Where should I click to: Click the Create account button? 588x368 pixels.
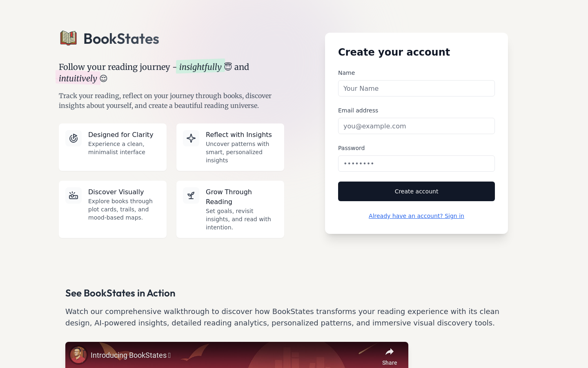416,191
